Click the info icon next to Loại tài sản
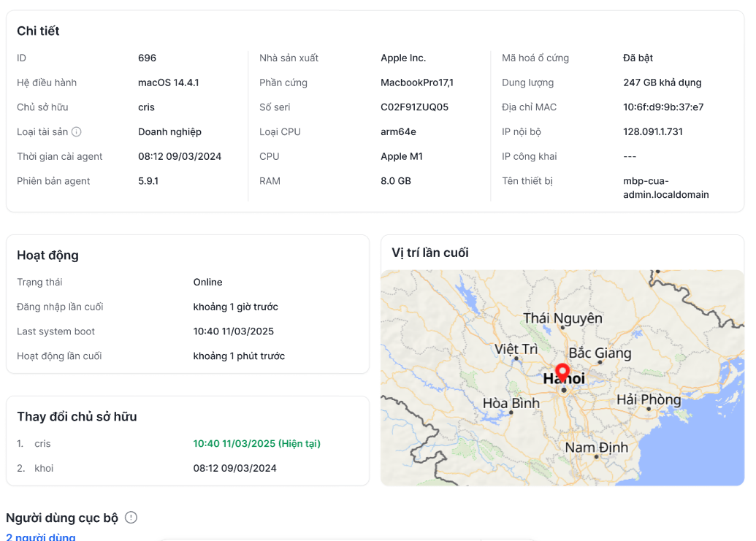This screenshot has height=541, width=756. point(76,131)
